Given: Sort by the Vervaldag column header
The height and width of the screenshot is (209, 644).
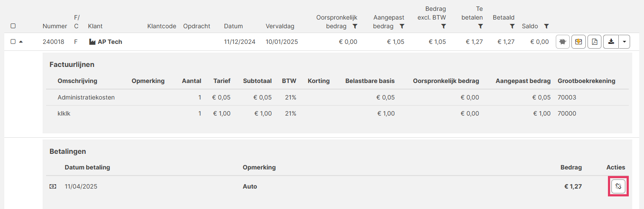Looking at the screenshot, I should click(x=280, y=26).
